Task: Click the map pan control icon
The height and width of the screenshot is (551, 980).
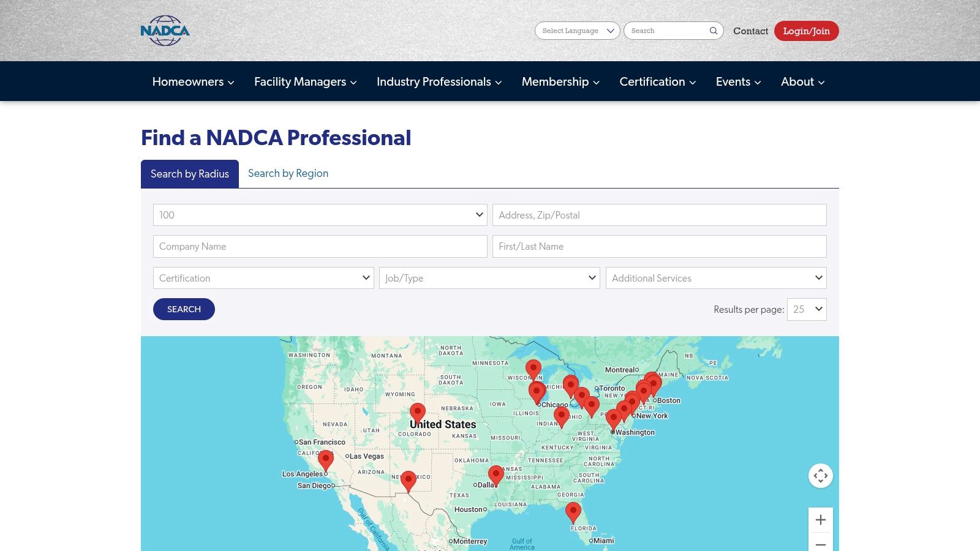Action: pos(821,476)
